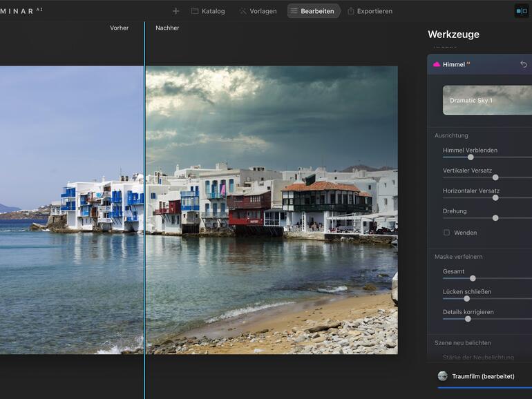Screen dimensions: 532x399
Task: Collapse the Maske verfeinern section header
Action: pyautogui.click(x=458, y=257)
